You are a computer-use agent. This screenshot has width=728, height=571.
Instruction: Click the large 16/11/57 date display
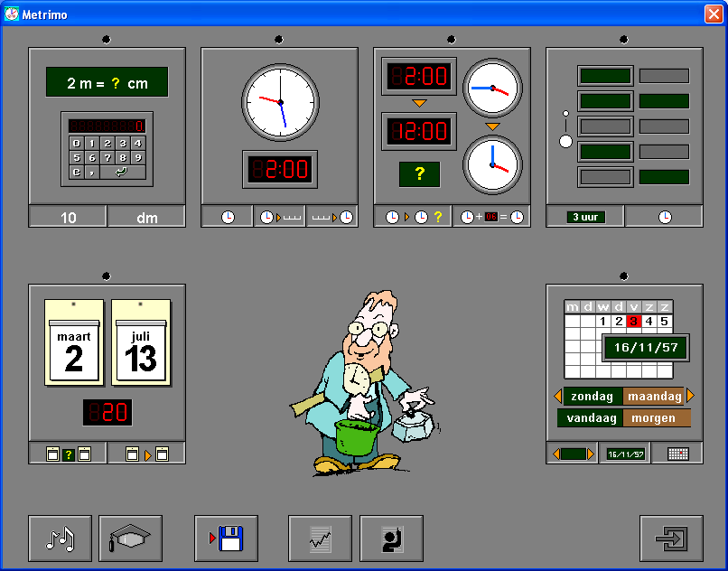coord(646,348)
